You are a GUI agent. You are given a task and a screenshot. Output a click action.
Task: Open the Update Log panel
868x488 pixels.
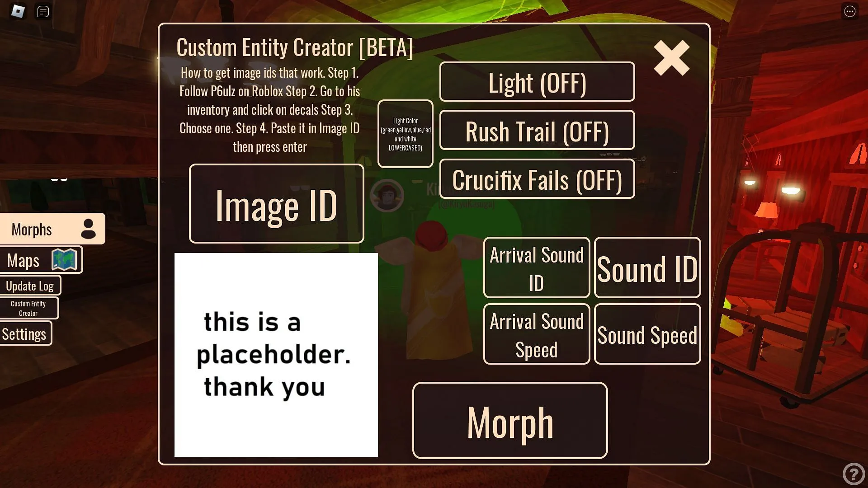click(x=29, y=286)
